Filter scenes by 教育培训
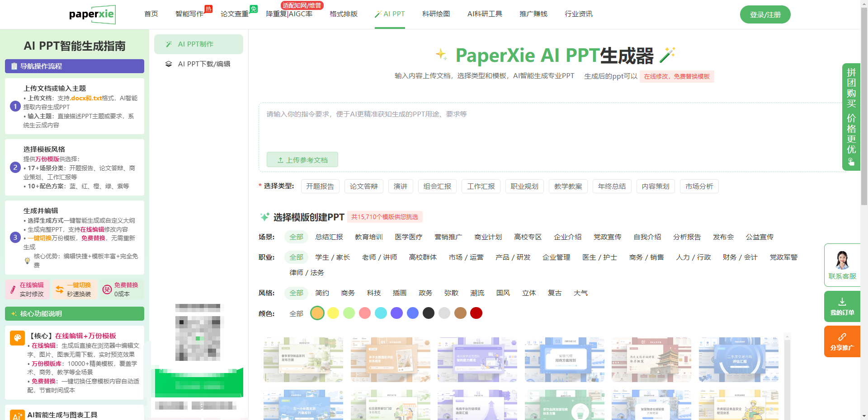This screenshot has width=868, height=420. 368,237
